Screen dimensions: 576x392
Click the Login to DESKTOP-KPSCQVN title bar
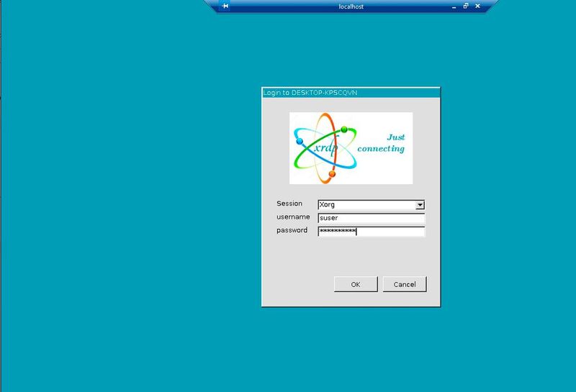pos(351,93)
